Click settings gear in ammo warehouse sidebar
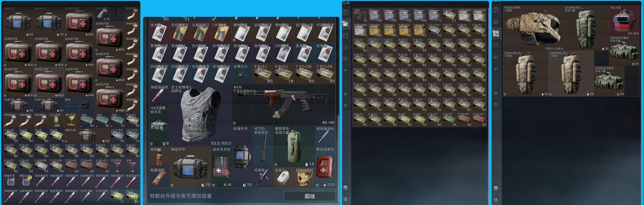This screenshot has width=644, height=205. click(345, 105)
